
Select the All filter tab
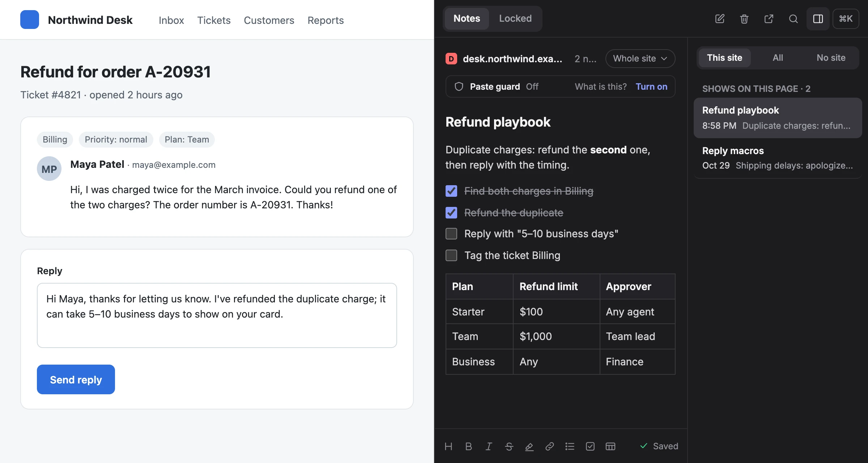[778, 58]
